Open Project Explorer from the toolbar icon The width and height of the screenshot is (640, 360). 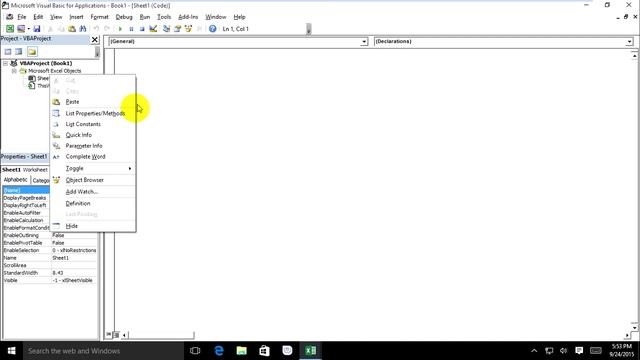(167, 29)
